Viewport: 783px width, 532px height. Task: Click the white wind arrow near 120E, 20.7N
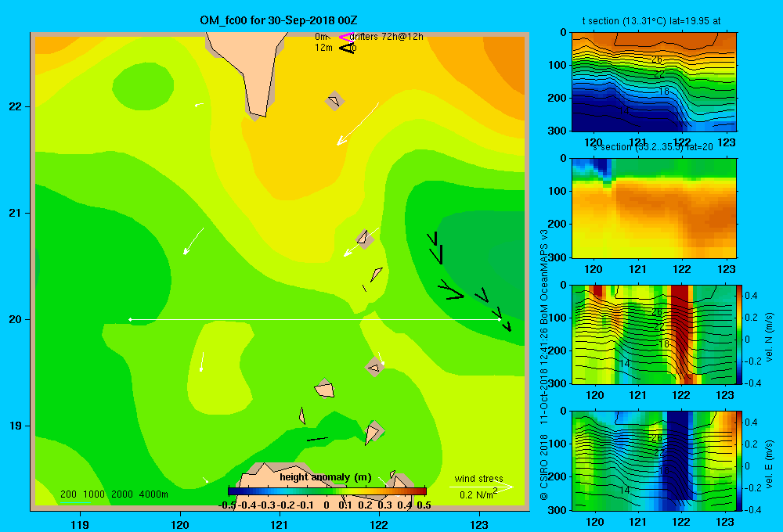coord(193,241)
